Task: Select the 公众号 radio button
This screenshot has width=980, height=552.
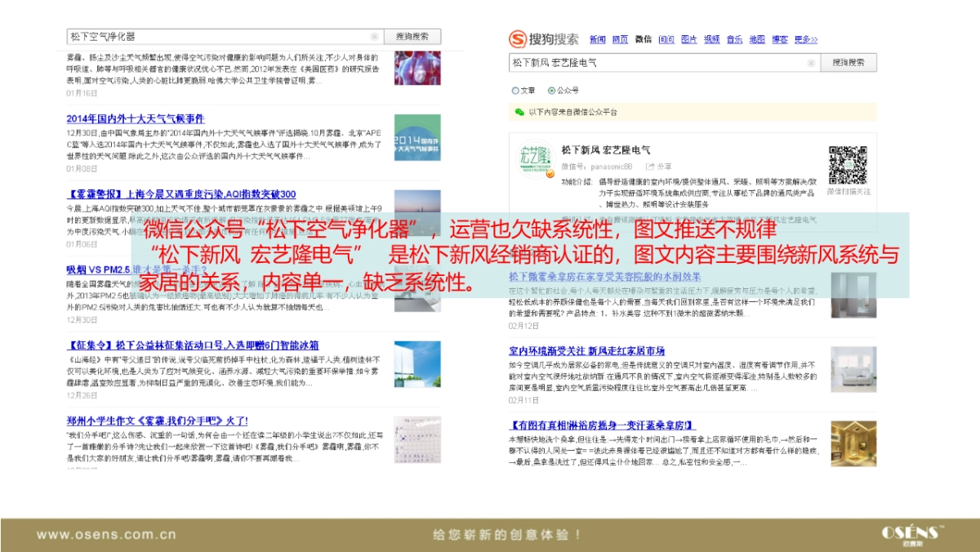Action: 551,90
